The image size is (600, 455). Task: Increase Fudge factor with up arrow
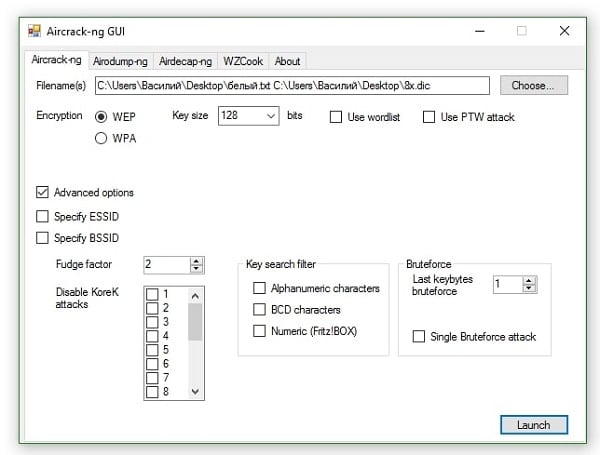(196, 260)
